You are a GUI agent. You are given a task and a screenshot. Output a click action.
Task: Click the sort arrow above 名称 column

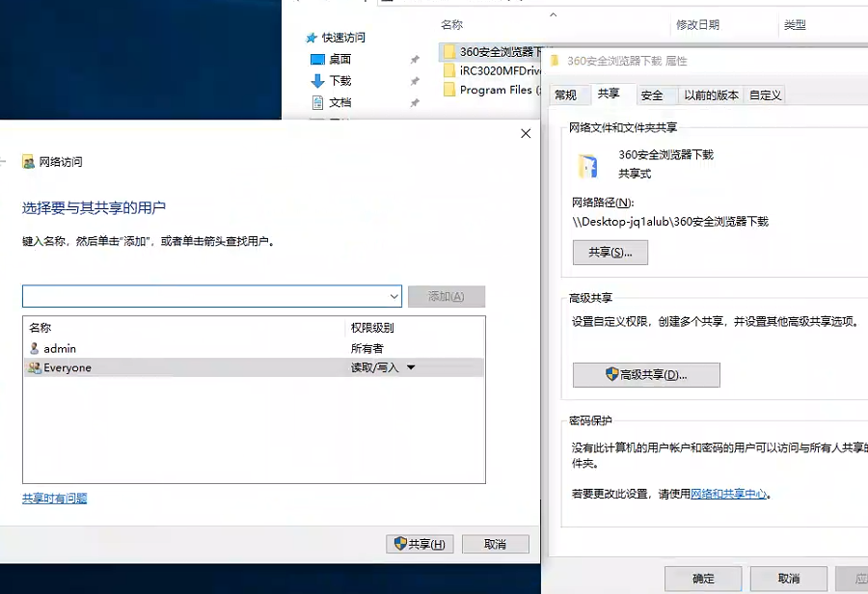(x=553, y=15)
